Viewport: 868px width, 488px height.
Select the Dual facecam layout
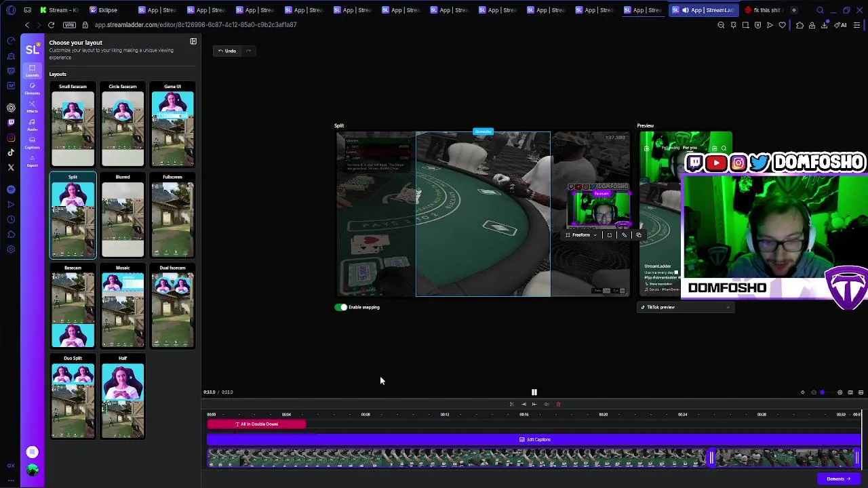coord(172,306)
